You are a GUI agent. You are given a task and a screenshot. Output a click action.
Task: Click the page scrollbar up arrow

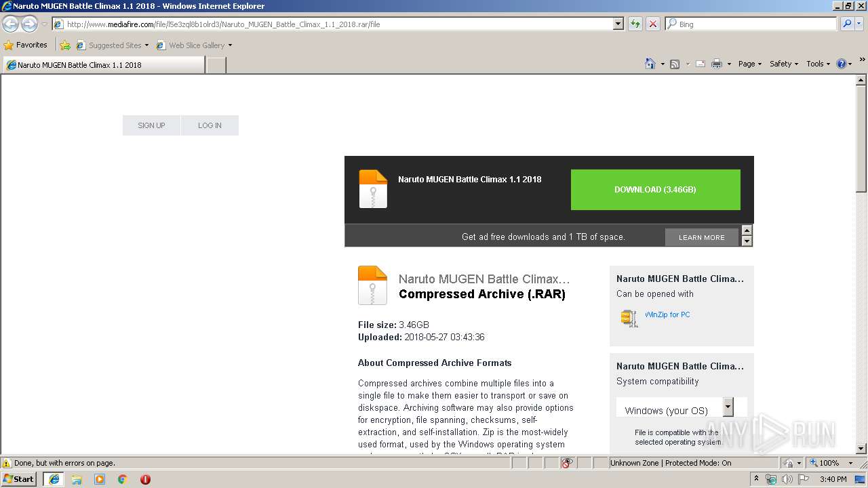[861, 80]
